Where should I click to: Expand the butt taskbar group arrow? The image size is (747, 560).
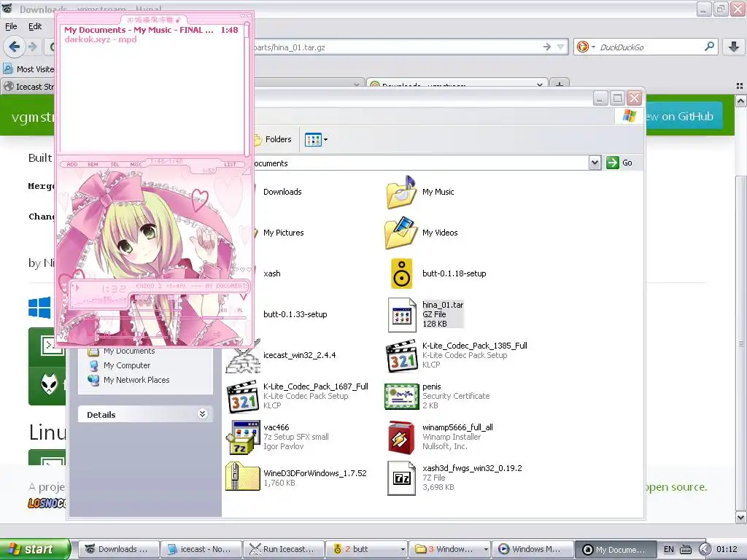[403, 550]
